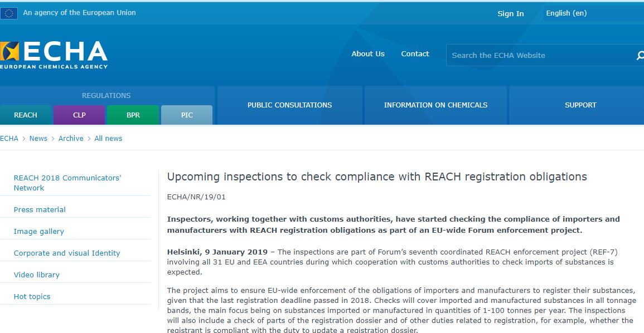Go to Archive in the breadcrumb
Image resolution: width=644 pixels, height=333 pixels.
tap(71, 139)
